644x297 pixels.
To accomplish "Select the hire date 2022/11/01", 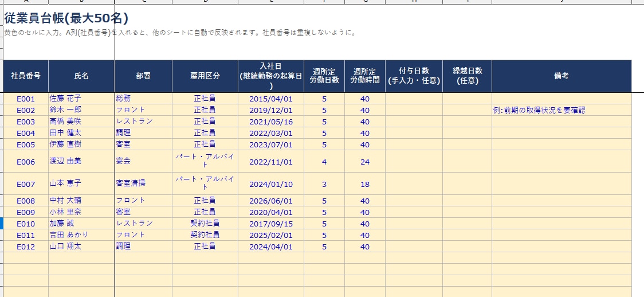I will click(270, 162).
